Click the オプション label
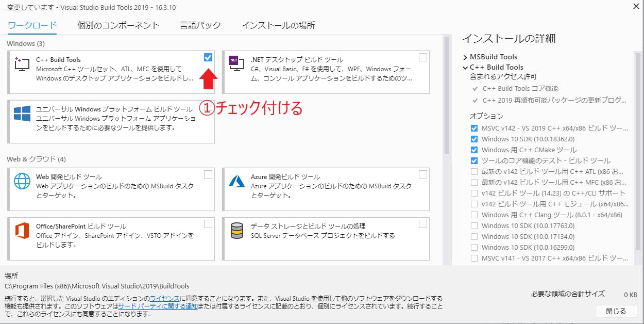The height and width of the screenshot is (324, 644). tap(486, 116)
